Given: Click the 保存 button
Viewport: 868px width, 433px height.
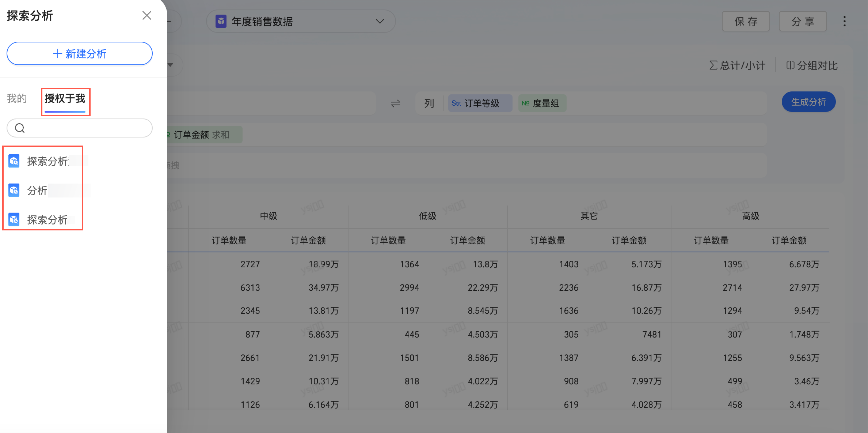Looking at the screenshot, I should pyautogui.click(x=746, y=22).
